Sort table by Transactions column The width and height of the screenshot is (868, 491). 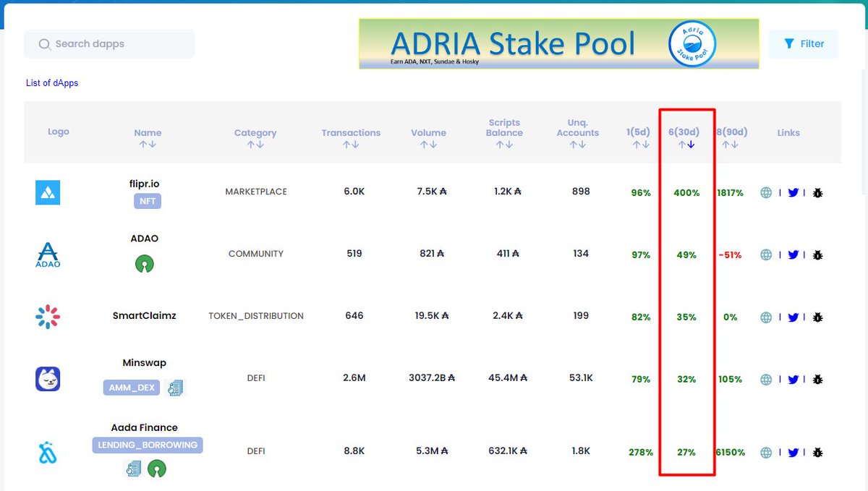(351, 138)
